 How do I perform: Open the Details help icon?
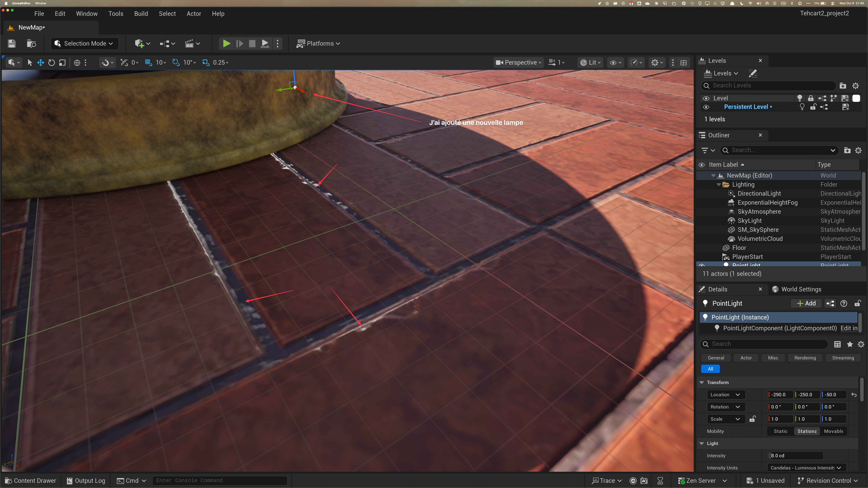coord(844,303)
